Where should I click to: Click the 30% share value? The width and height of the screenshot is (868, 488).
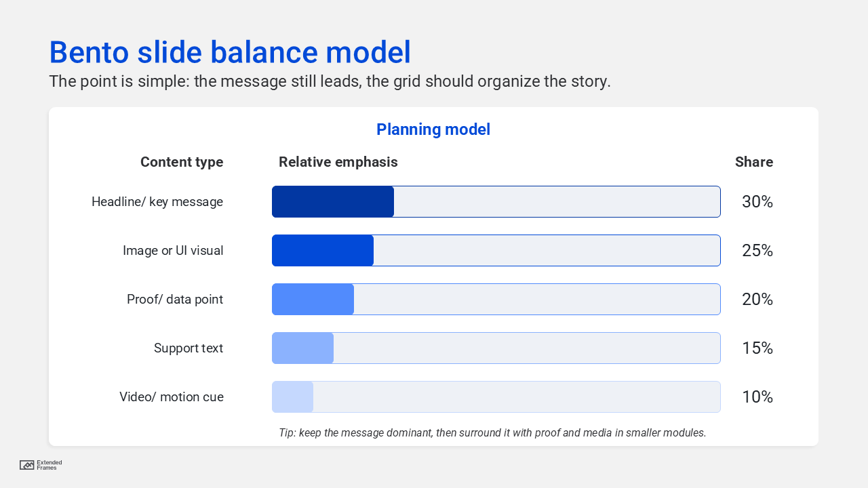click(757, 202)
